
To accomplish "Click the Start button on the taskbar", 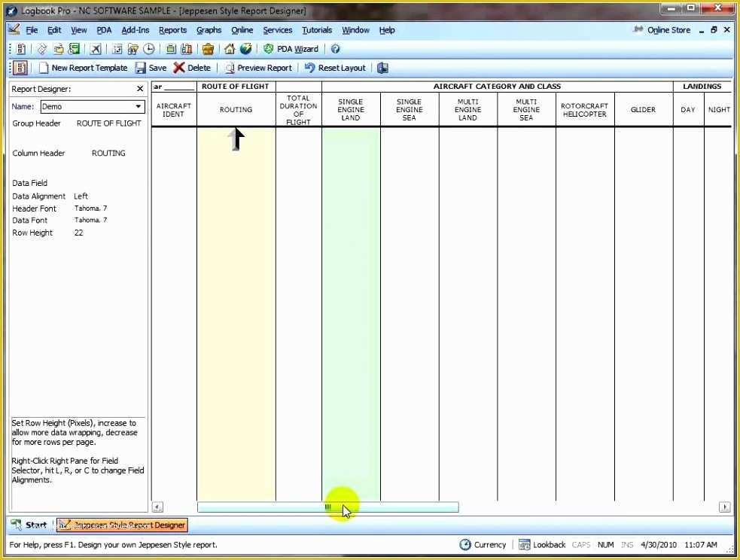I will tap(29, 525).
